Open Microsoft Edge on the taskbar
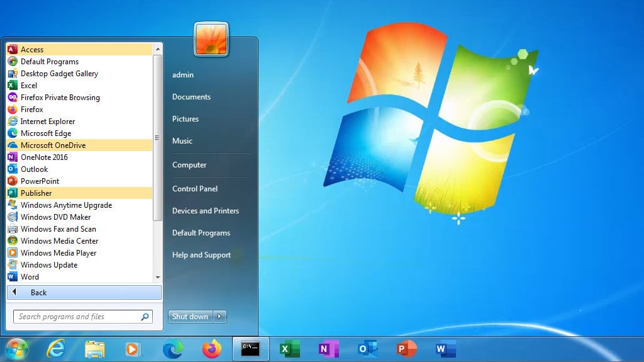 (x=172, y=349)
